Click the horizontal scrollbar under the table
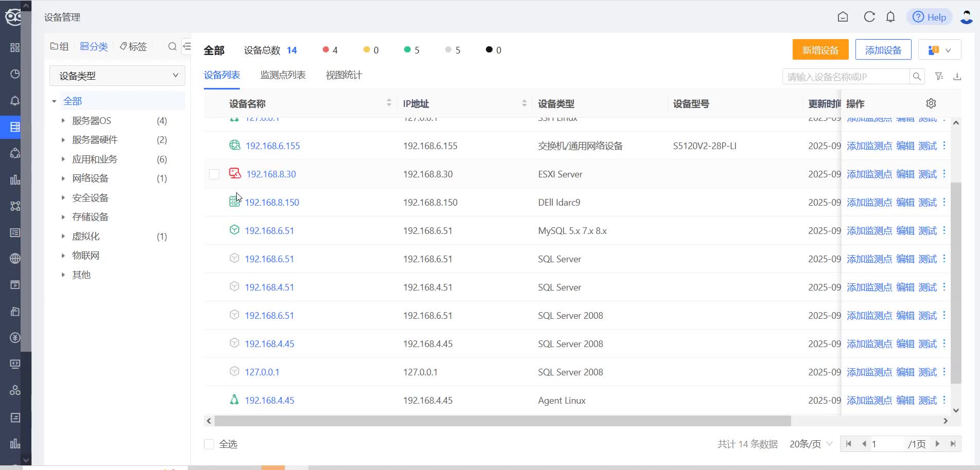 pos(502,421)
